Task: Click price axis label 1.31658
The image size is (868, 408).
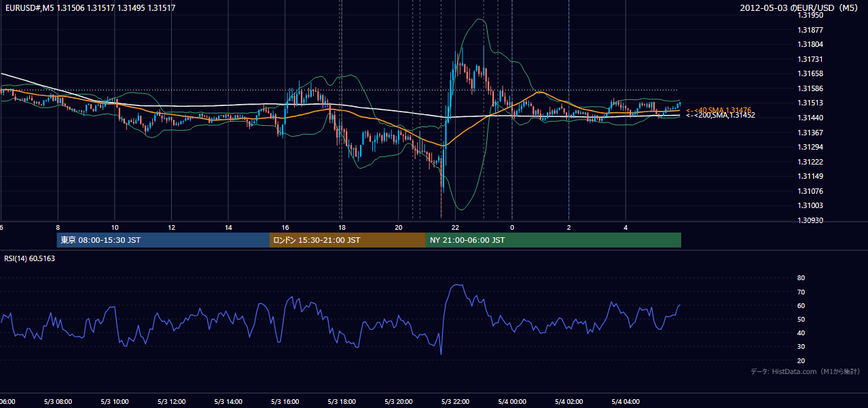Action: [810, 74]
